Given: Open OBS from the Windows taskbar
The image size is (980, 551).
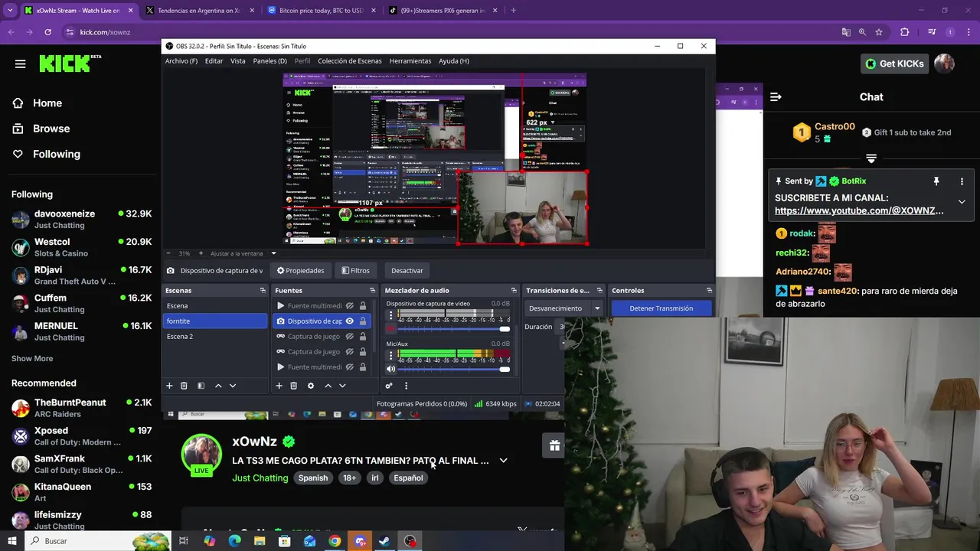Looking at the screenshot, I should click(410, 541).
